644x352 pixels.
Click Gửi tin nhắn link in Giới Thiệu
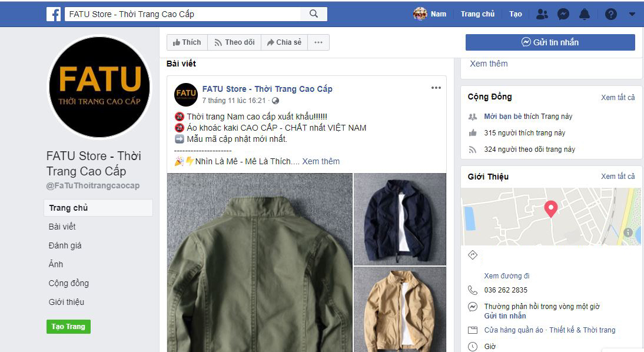[x=504, y=316]
